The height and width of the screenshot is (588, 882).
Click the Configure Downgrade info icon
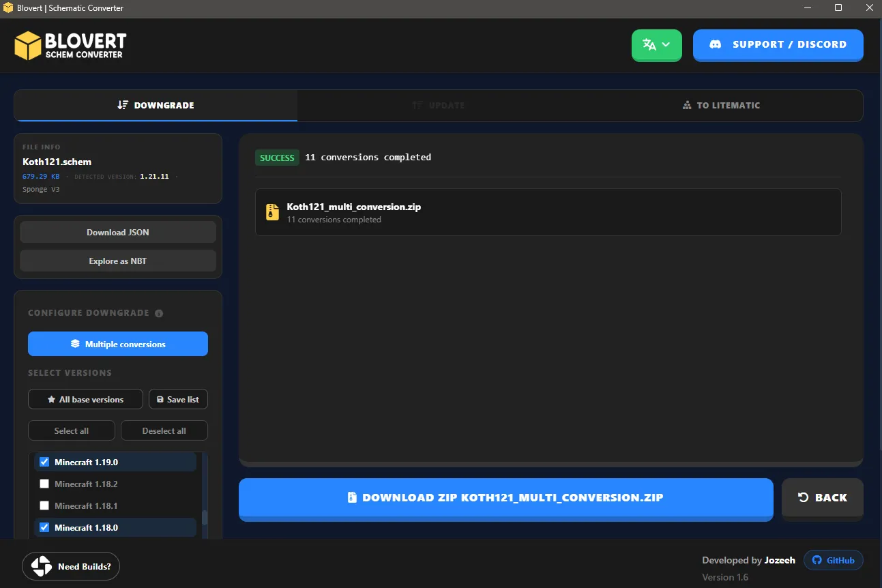[x=159, y=313]
